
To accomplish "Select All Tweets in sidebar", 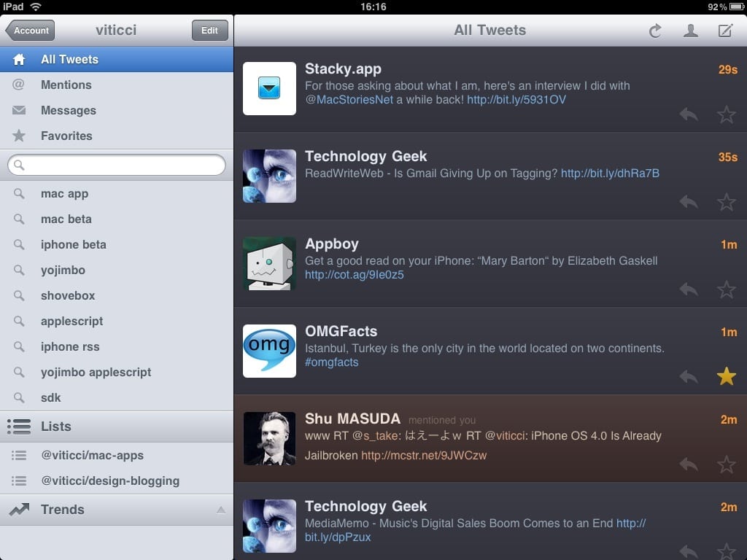I will pos(117,60).
